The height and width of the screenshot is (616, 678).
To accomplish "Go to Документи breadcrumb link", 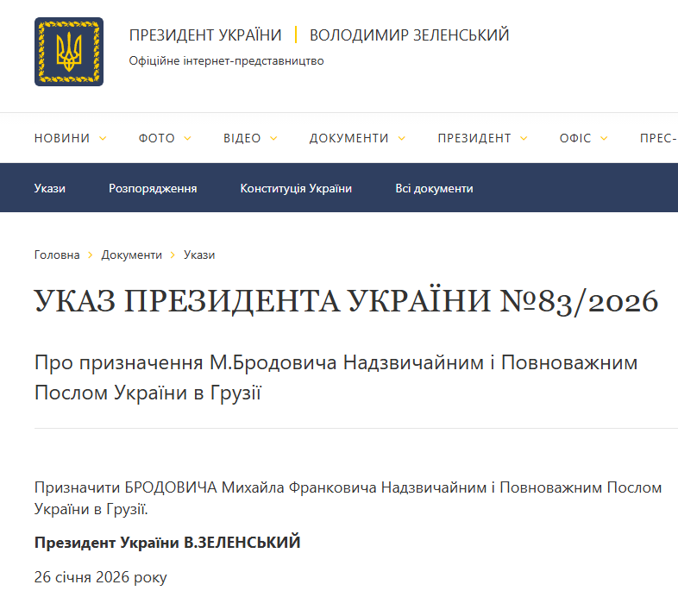I will pos(131,255).
